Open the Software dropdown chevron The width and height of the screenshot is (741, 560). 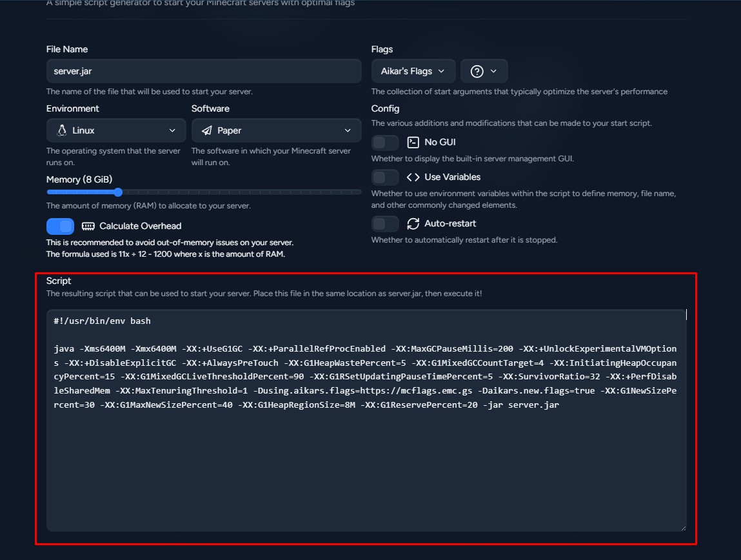pos(348,130)
